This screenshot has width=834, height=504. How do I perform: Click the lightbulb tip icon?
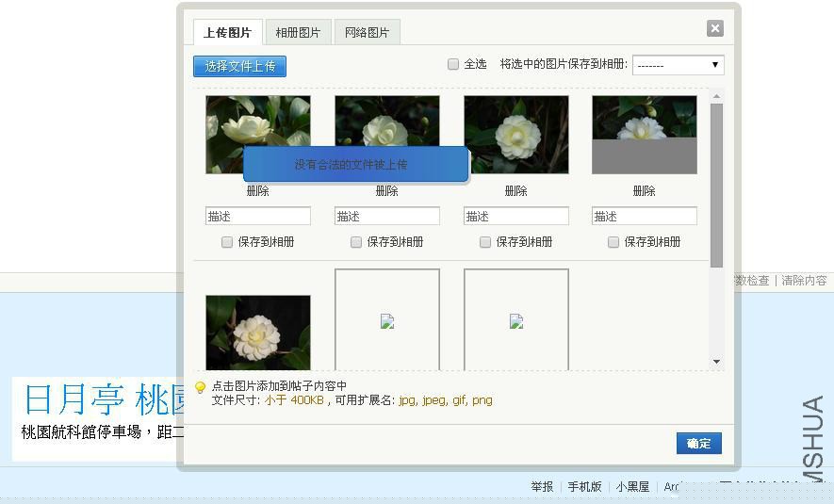201,387
